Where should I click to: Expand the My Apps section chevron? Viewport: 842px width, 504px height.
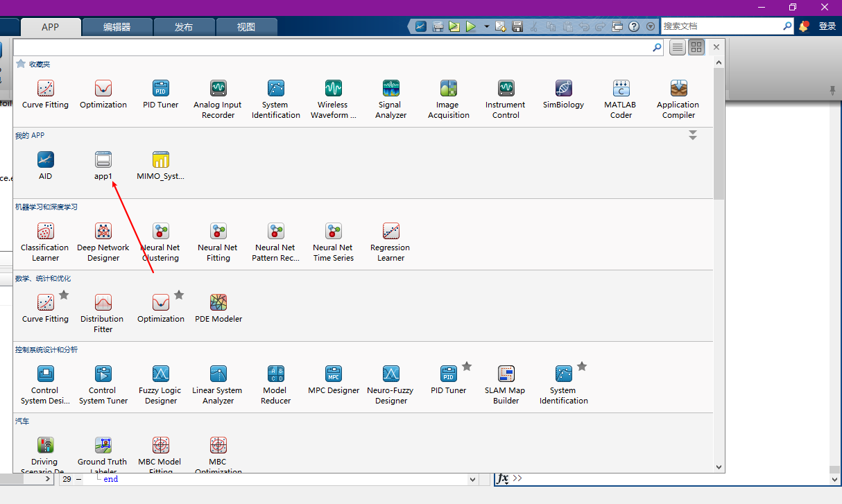click(693, 135)
